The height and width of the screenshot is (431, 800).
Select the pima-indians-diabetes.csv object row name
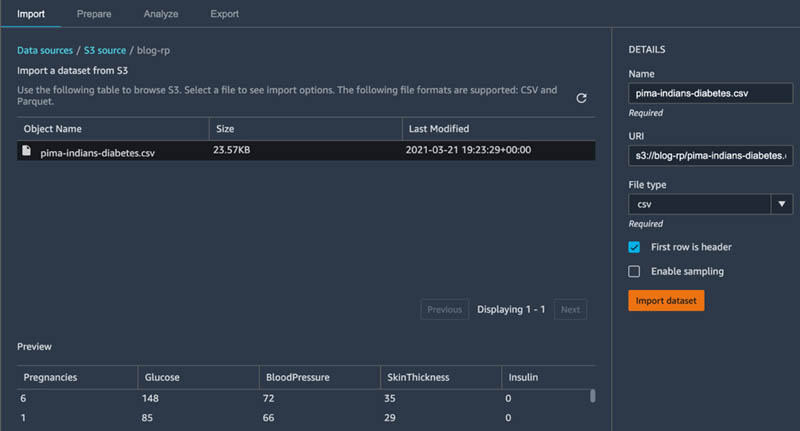click(97, 153)
